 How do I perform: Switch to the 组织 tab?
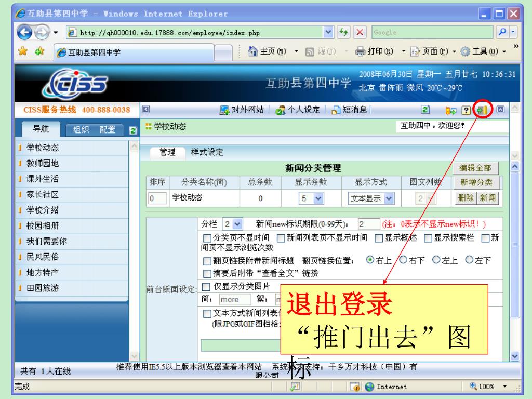(x=81, y=129)
